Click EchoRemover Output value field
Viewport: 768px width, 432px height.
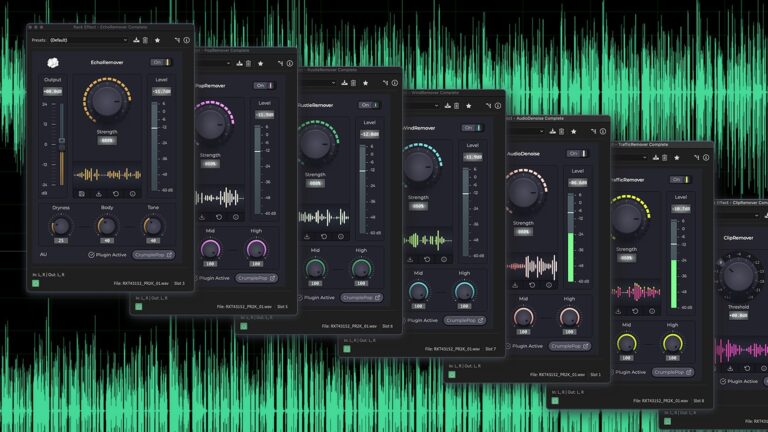click(52, 92)
